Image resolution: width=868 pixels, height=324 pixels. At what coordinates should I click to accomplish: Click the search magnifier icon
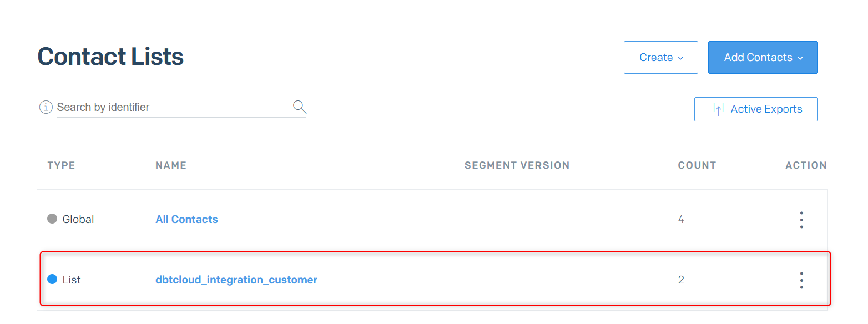[300, 107]
